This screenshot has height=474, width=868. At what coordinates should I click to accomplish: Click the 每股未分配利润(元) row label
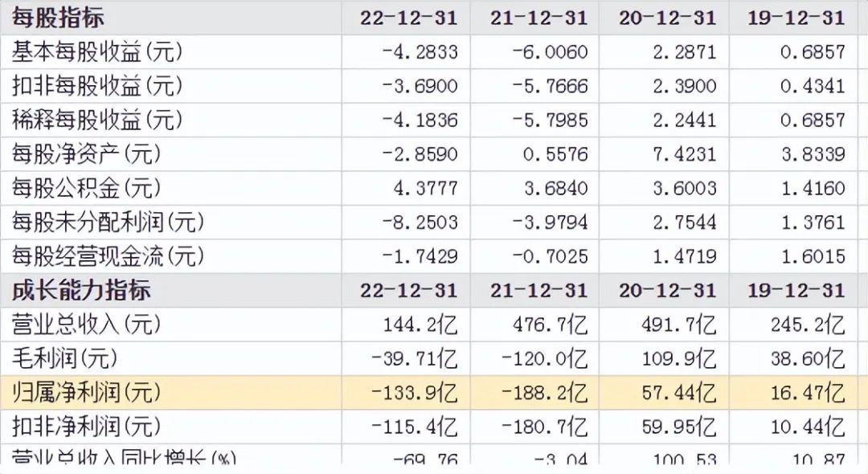pyautogui.click(x=108, y=223)
